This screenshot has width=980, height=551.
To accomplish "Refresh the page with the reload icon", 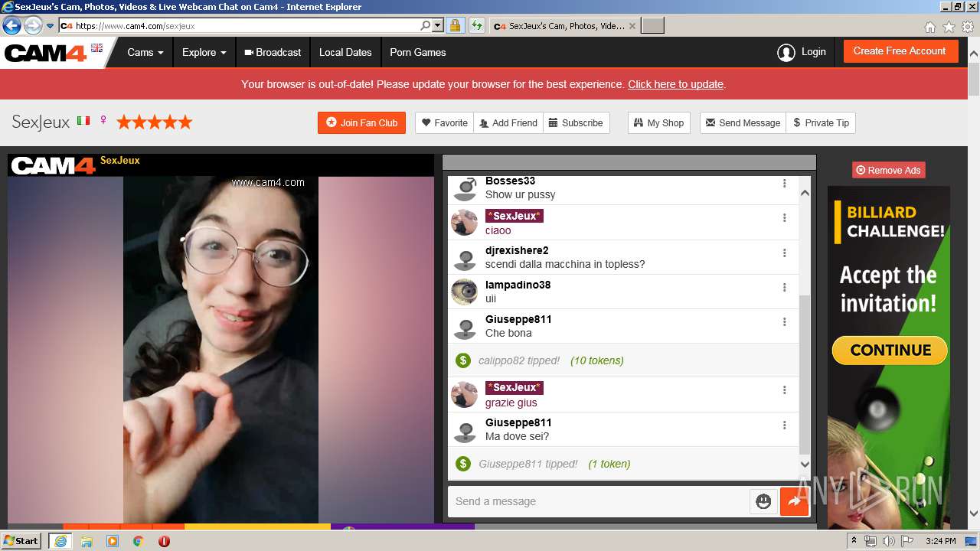I will [476, 25].
